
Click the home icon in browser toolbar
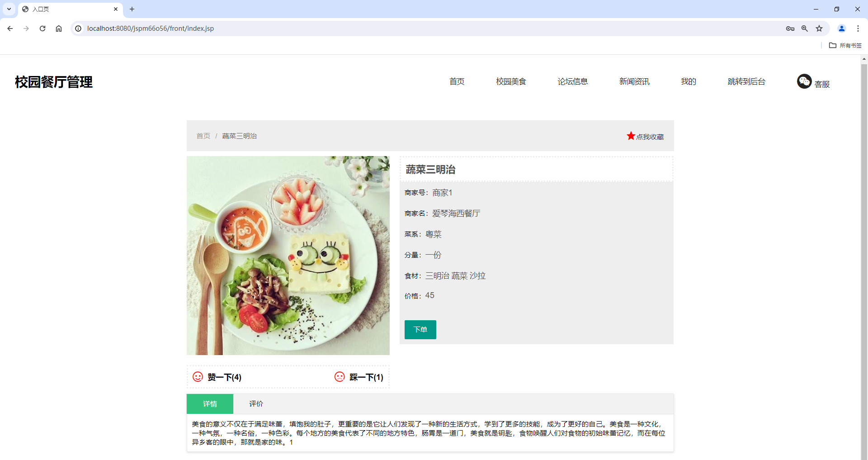tap(58, 28)
